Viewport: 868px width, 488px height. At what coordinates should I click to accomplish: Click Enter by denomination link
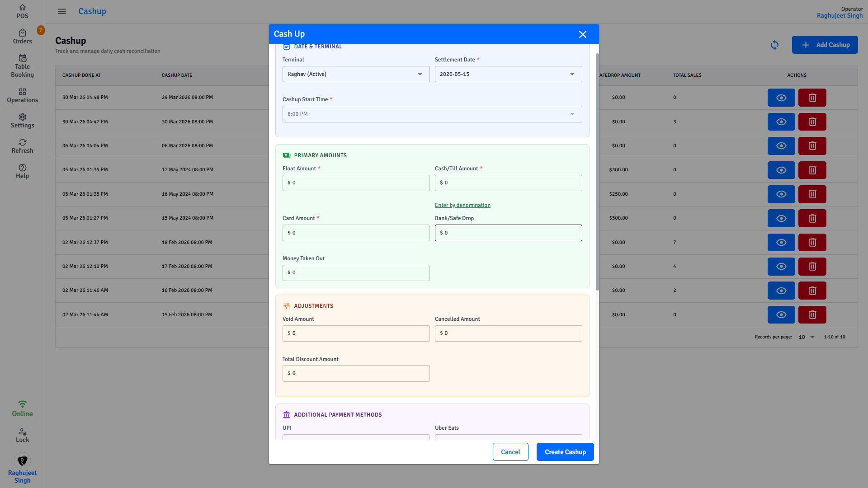click(x=462, y=205)
